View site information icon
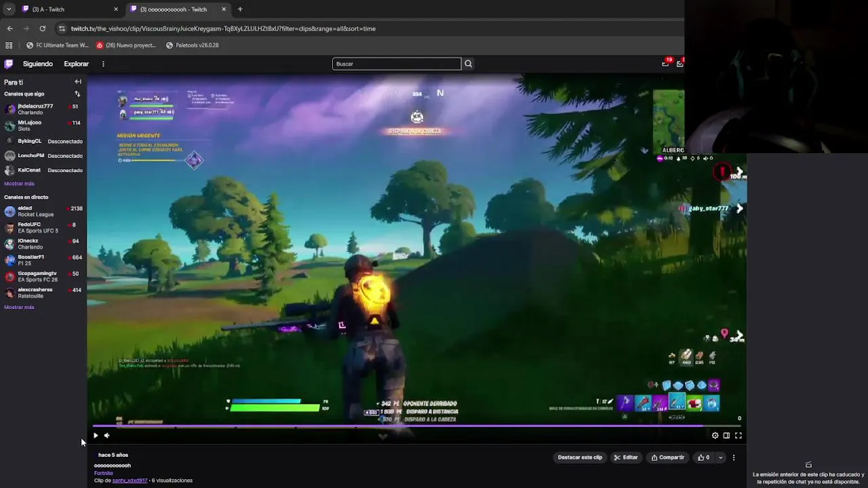Screen dimensions: 868x488 (62, 28)
